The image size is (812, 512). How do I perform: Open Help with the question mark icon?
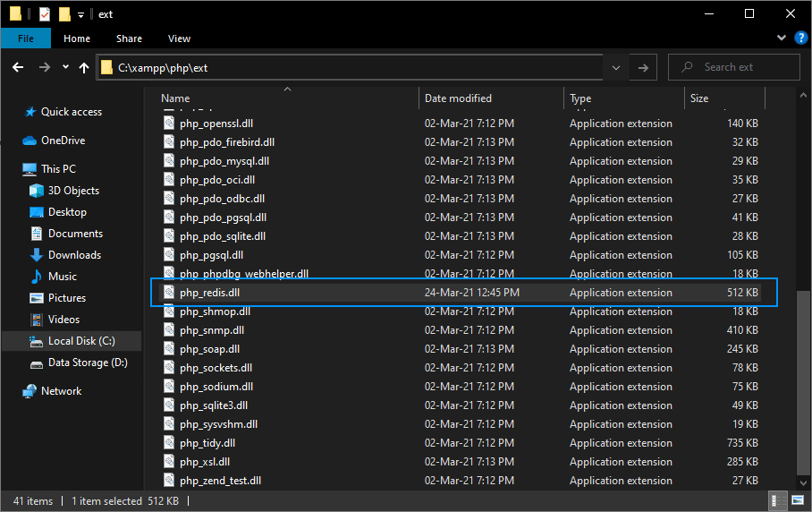pos(800,38)
